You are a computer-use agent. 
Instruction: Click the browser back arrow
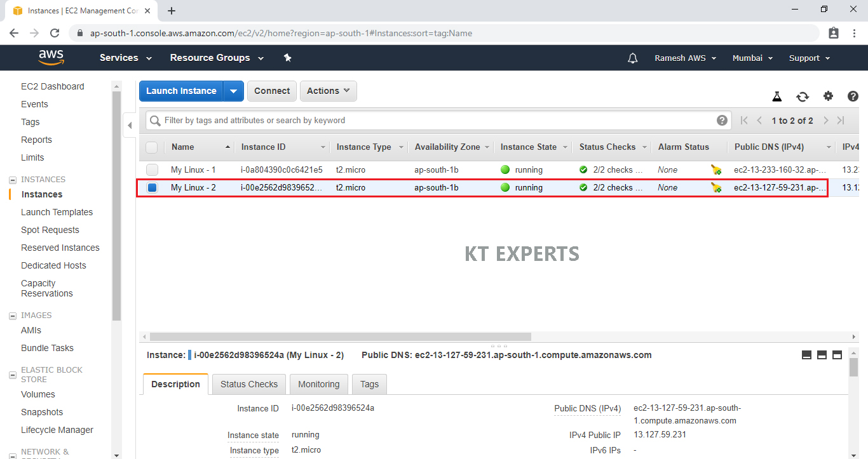point(14,33)
